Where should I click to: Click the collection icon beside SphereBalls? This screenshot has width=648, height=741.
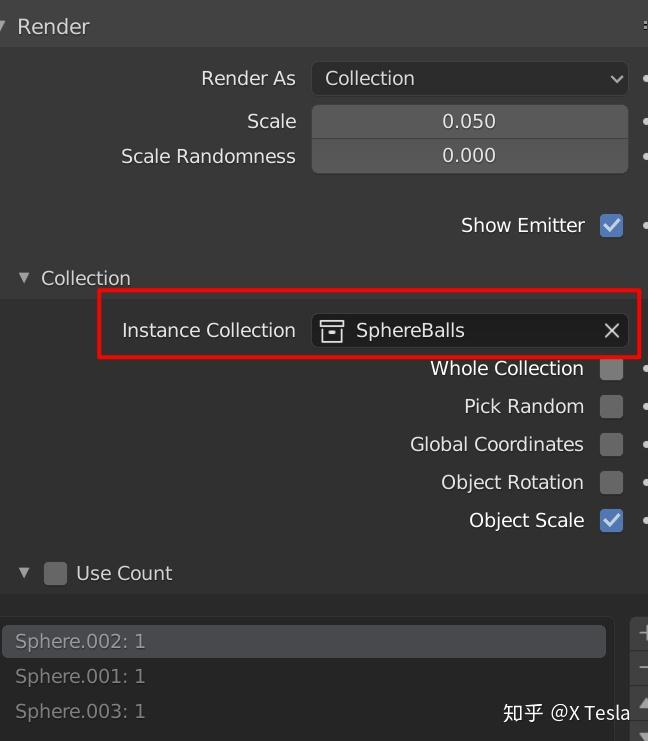(332, 331)
